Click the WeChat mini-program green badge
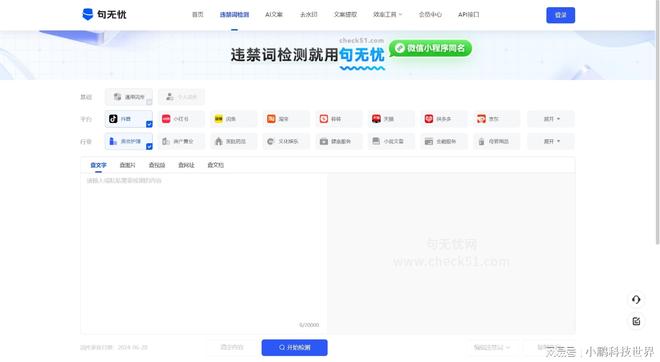 coord(430,48)
